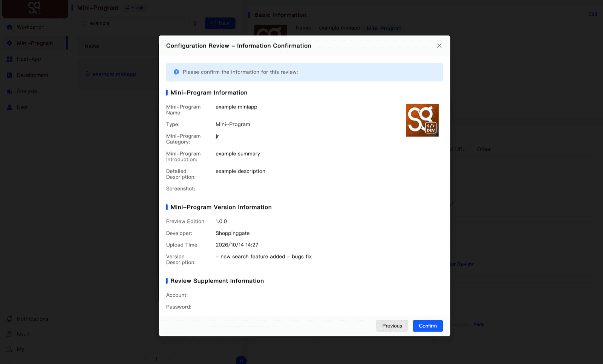Open Issue page in the sidebar
Image resolution: width=603 pixels, height=364 pixels.
[23, 334]
